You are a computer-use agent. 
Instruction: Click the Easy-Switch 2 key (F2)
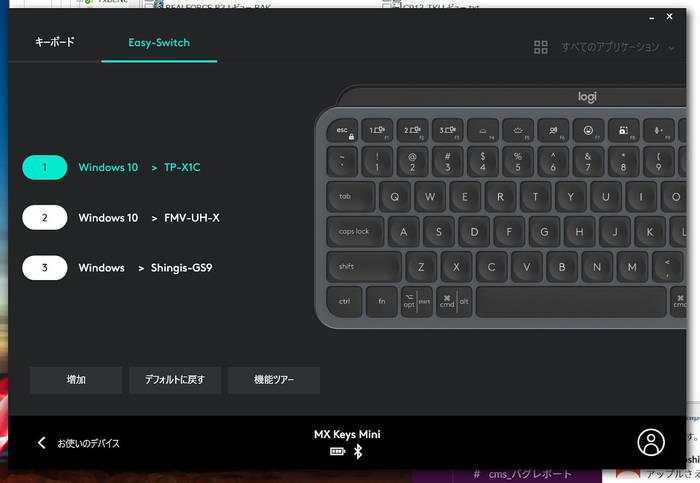412,130
